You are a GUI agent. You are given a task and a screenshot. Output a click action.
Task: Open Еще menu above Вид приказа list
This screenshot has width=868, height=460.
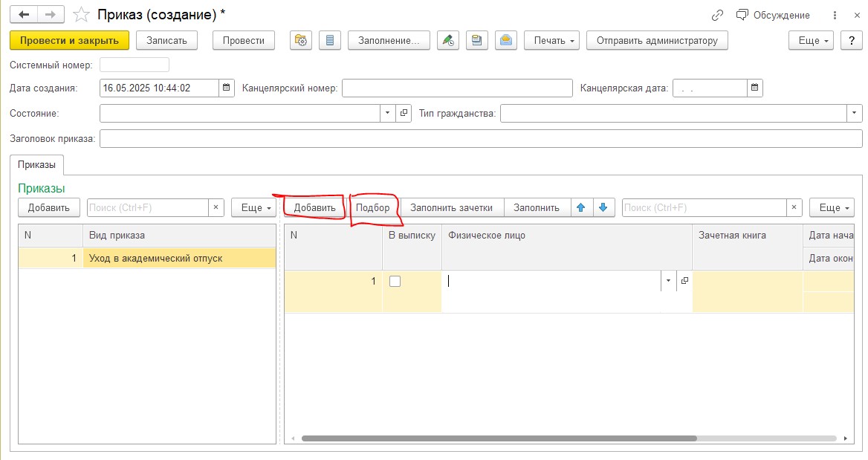click(x=253, y=207)
